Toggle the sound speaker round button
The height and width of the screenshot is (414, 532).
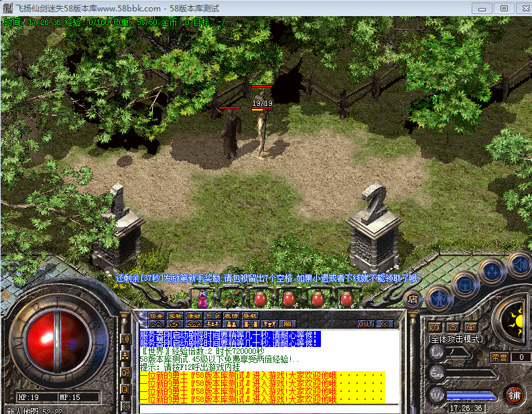[x=519, y=264]
